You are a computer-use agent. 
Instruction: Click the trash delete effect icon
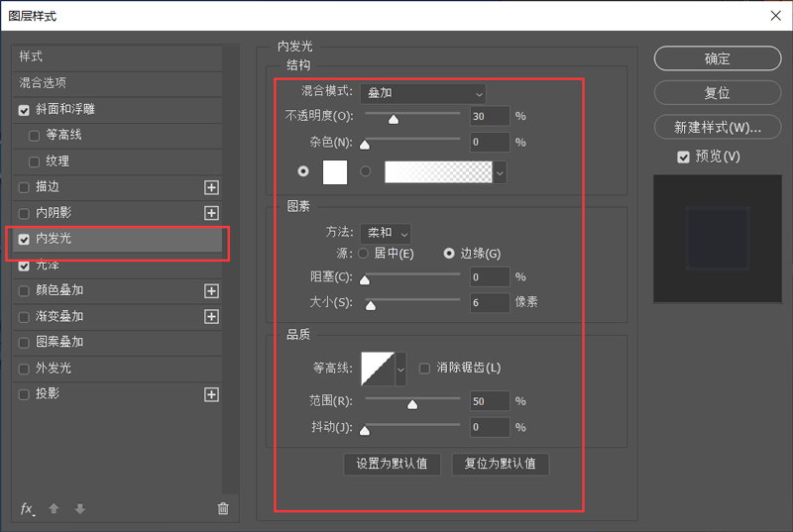click(x=223, y=508)
